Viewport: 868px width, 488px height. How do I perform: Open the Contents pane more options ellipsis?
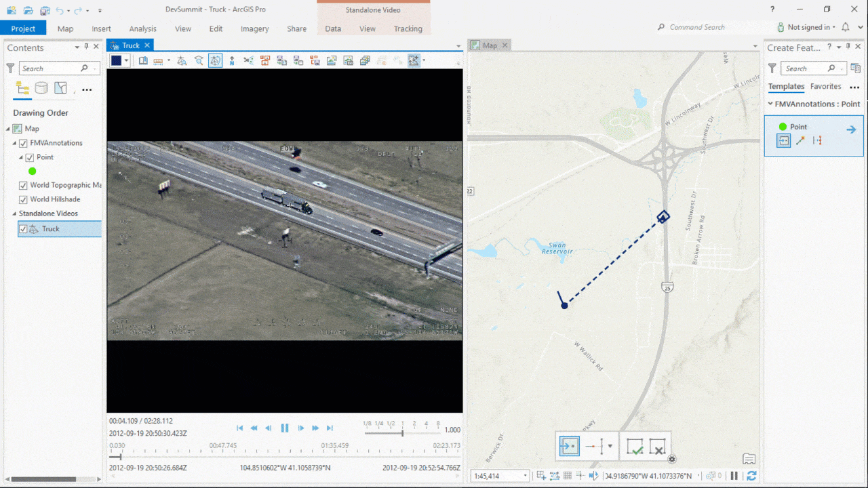pyautogui.click(x=87, y=89)
